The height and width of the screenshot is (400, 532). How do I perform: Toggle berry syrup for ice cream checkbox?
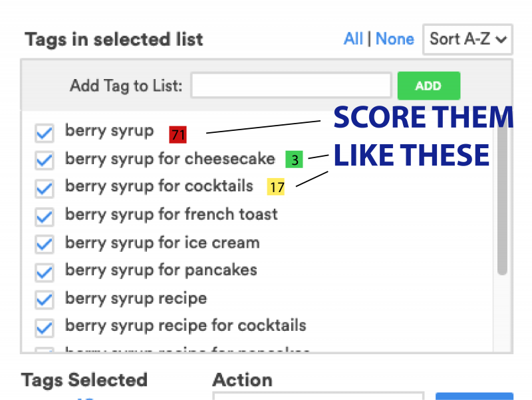pyautogui.click(x=44, y=245)
